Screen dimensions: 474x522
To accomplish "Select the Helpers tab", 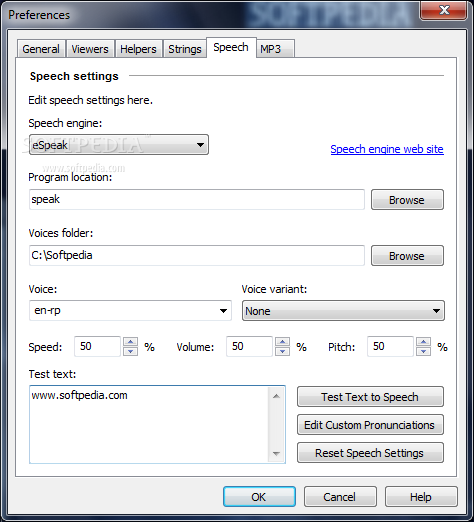I will (x=138, y=49).
